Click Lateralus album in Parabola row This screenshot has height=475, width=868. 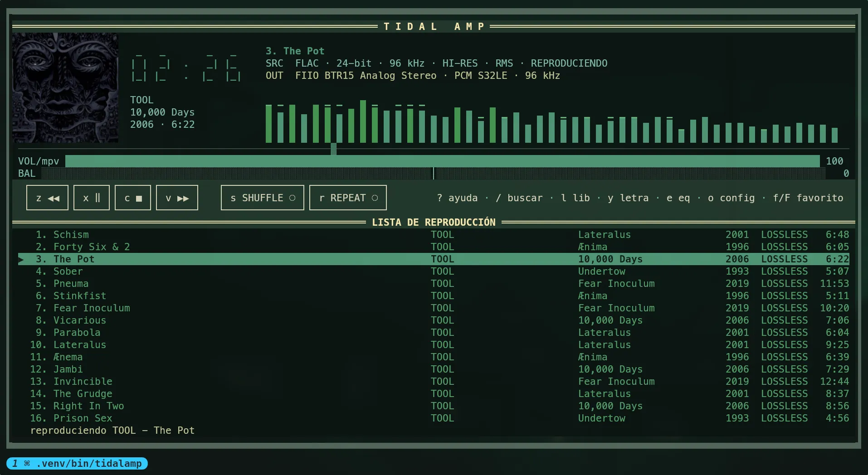pos(605,332)
